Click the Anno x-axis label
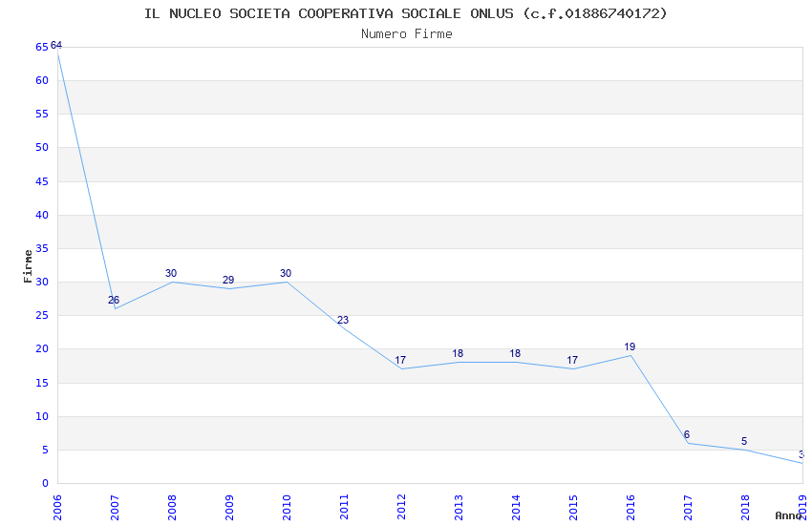Image resolution: width=812 pixels, height=525 pixels. [788, 515]
